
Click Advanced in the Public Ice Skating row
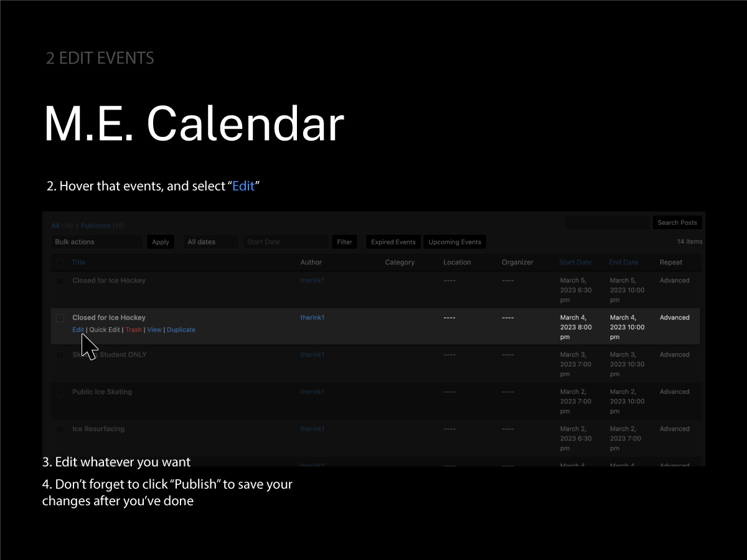[x=675, y=392]
